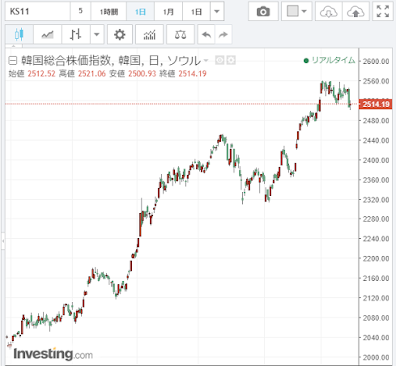Screen dimensions: 400x366
Task: Click the 2600.00 axis label
Action: [x=376, y=61]
